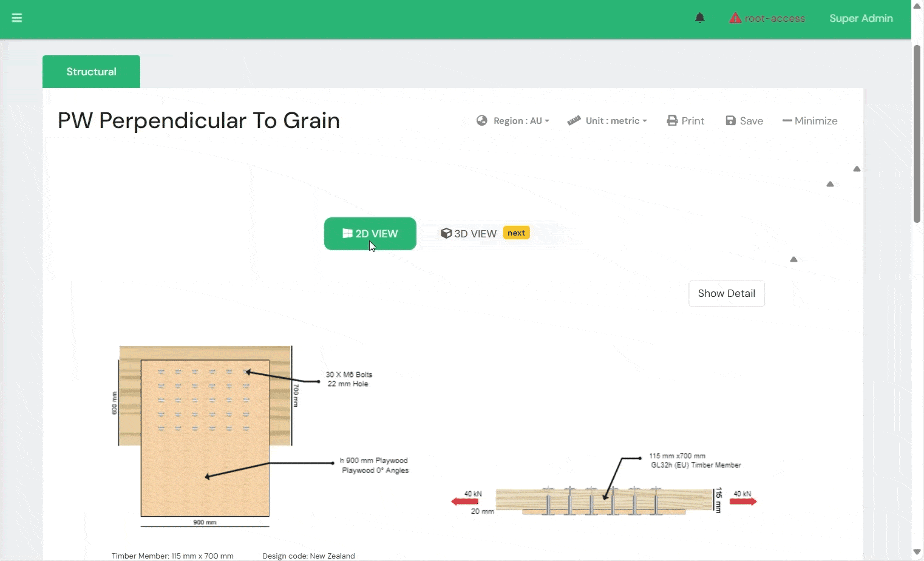
Task: Click the 3D cube icon
Action: coord(446,234)
